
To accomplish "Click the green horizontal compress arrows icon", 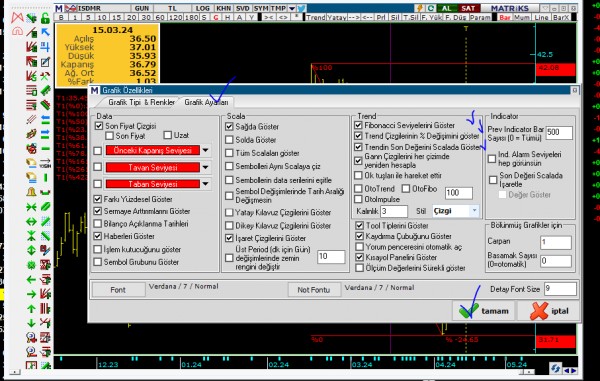I will pyautogui.click(x=31, y=207).
